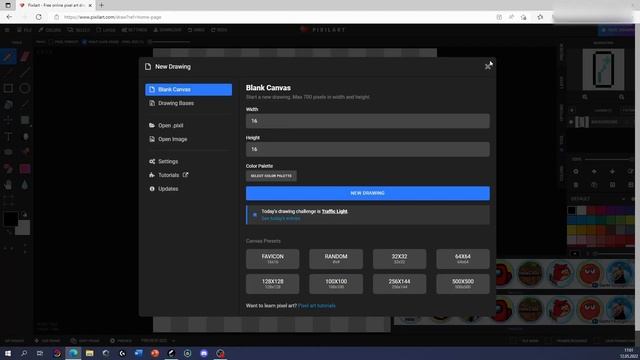The image size is (640, 360).
Task: Open the Settings menu in top bar
Action: pos(134,30)
